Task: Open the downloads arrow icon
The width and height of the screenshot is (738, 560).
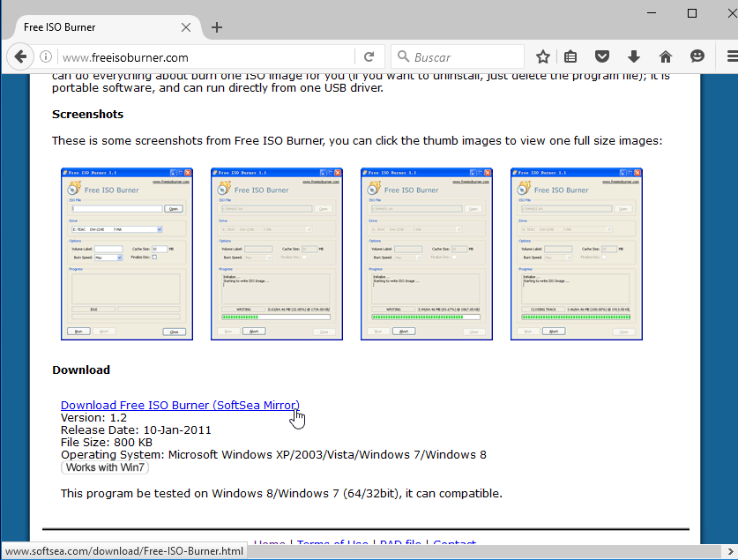Action: click(x=633, y=57)
